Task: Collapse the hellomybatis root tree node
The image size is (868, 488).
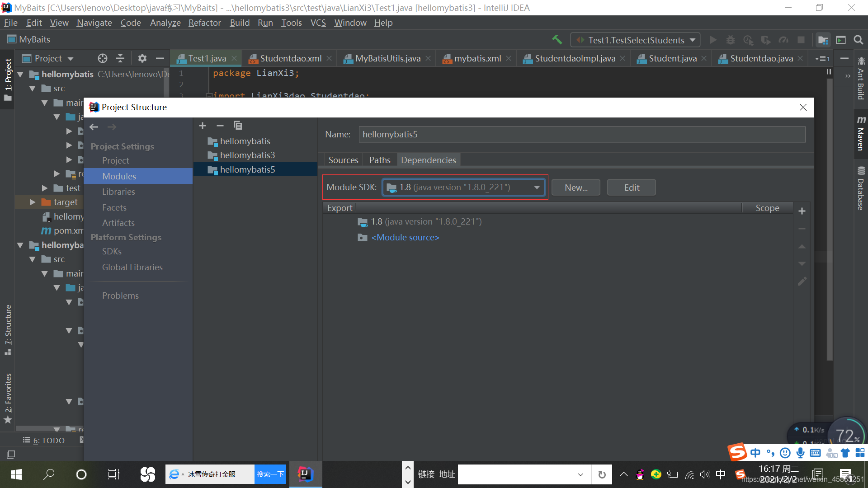Action: (20, 74)
